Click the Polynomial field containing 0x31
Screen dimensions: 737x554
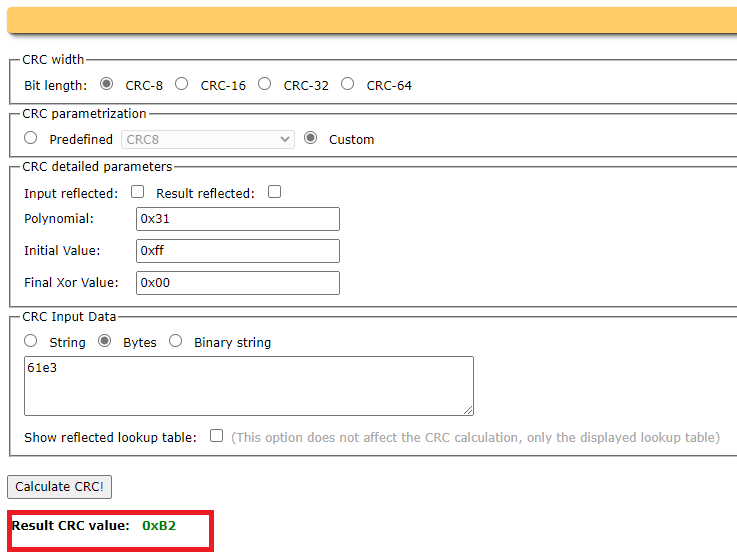click(238, 219)
